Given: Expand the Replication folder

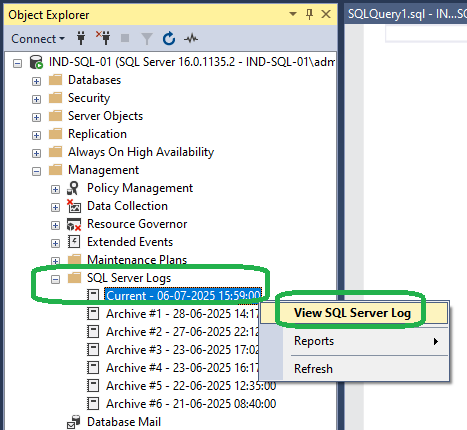Looking at the screenshot, I should [36, 135].
